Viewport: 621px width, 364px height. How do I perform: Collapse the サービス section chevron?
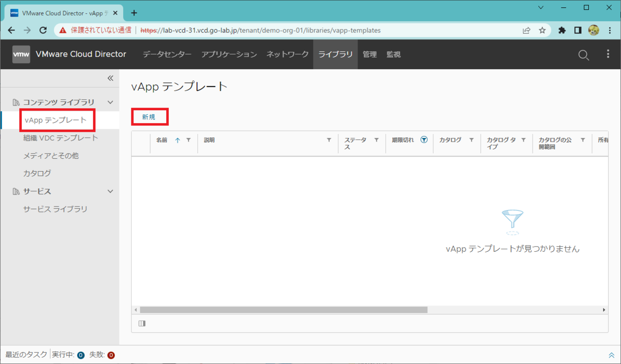point(110,191)
